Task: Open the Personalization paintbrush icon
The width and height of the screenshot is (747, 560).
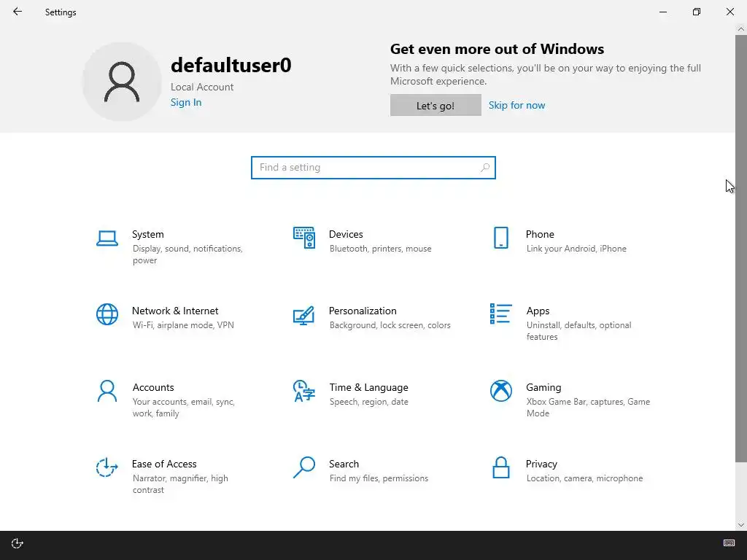Action: 304,315
